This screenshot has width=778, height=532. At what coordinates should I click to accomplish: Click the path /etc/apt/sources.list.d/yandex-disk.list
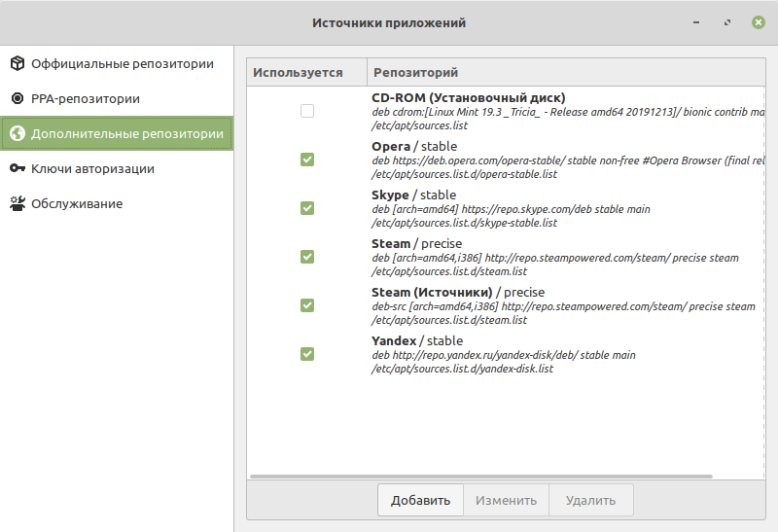(463, 369)
